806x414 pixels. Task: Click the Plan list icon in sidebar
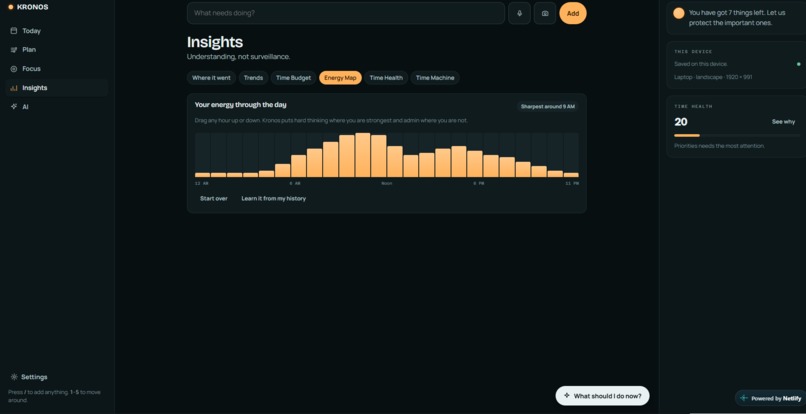point(14,50)
